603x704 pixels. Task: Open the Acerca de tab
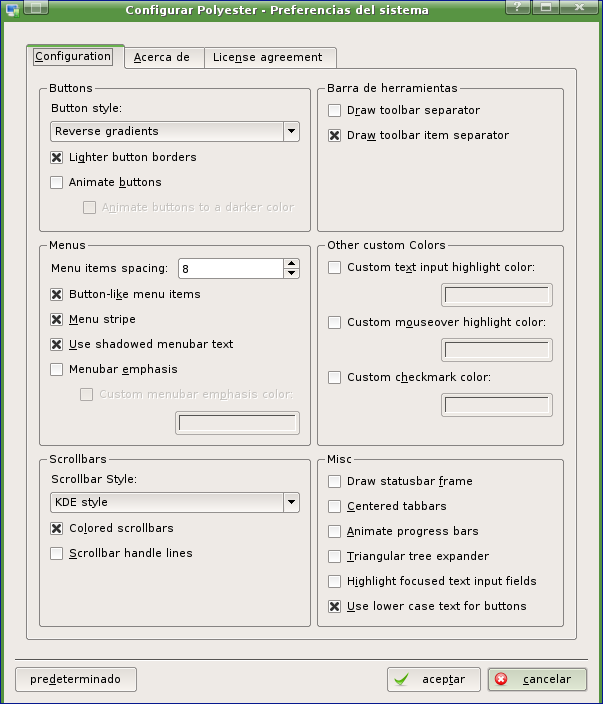[164, 57]
